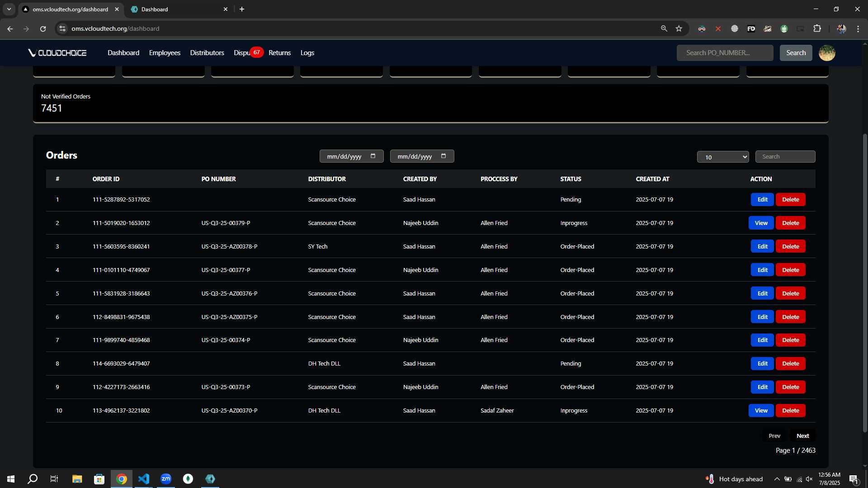Screen dimensions: 868x488
Task: Open new browser tab
Action: click(x=242, y=9)
